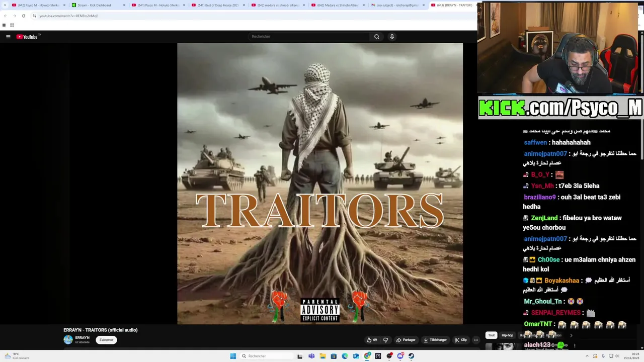
Task: Go to the YouTube home logo
Action: [x=28, y=37]
